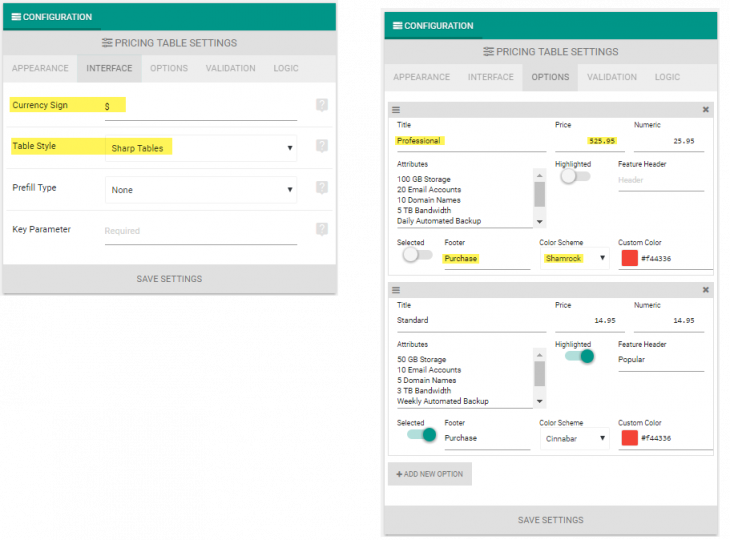Click the Key Parameter help icon
This screenshot has width=730, height=540.
[322, 229]
